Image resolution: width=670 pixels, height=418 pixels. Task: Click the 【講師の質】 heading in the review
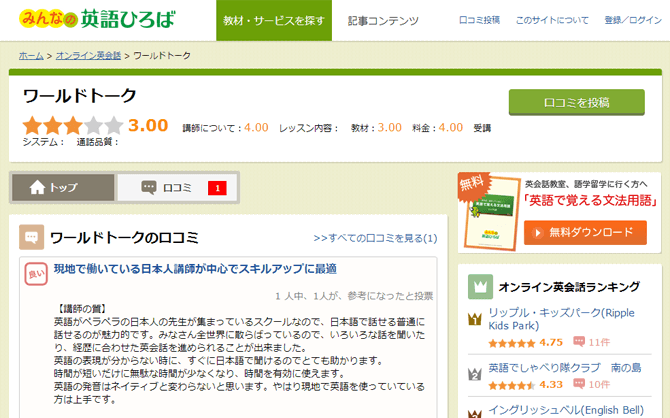pyautogui.click(x=82, y=309)
